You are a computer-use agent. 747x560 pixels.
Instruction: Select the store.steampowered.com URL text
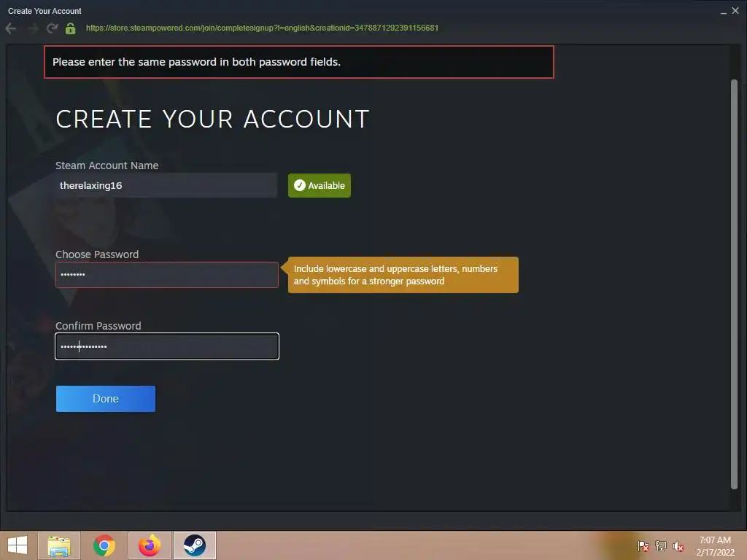(262, 28)
